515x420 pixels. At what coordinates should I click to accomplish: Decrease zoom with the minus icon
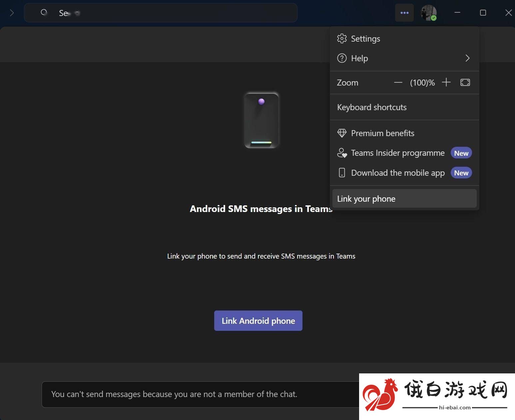(x=398, y=83)
